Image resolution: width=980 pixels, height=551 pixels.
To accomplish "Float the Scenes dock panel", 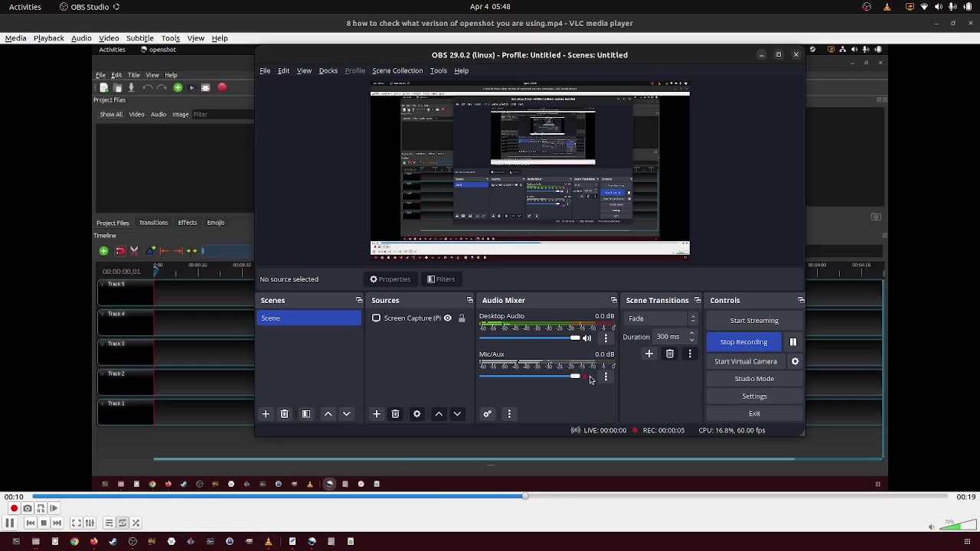I will (359, 301).
